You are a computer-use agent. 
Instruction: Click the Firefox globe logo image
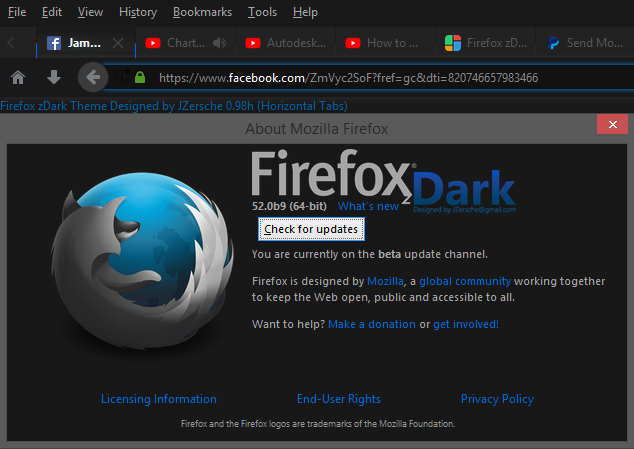coord(142,261)
